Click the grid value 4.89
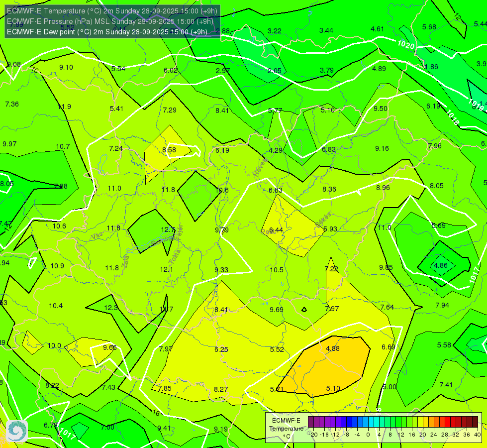 [x=379, y=69]
